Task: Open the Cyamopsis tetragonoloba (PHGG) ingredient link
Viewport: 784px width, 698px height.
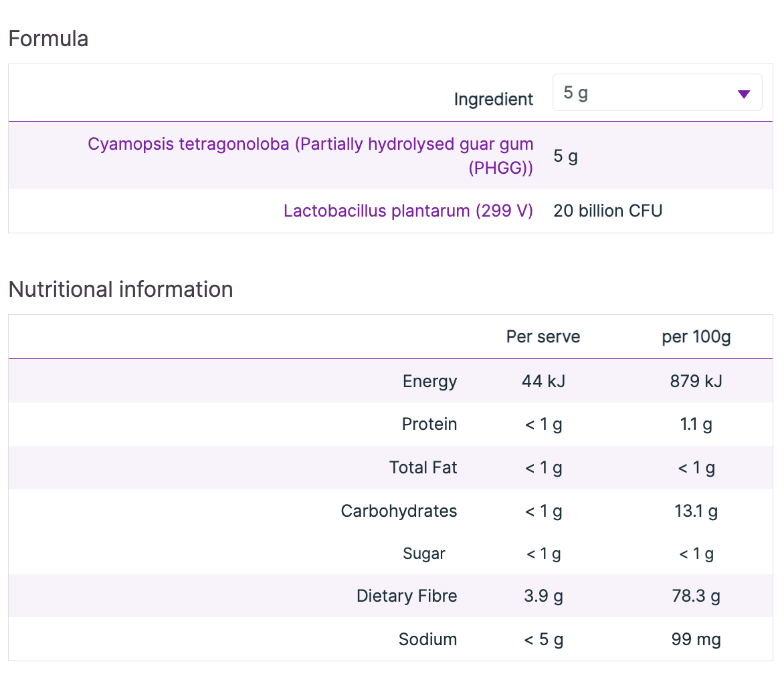Action: (310, 155)
